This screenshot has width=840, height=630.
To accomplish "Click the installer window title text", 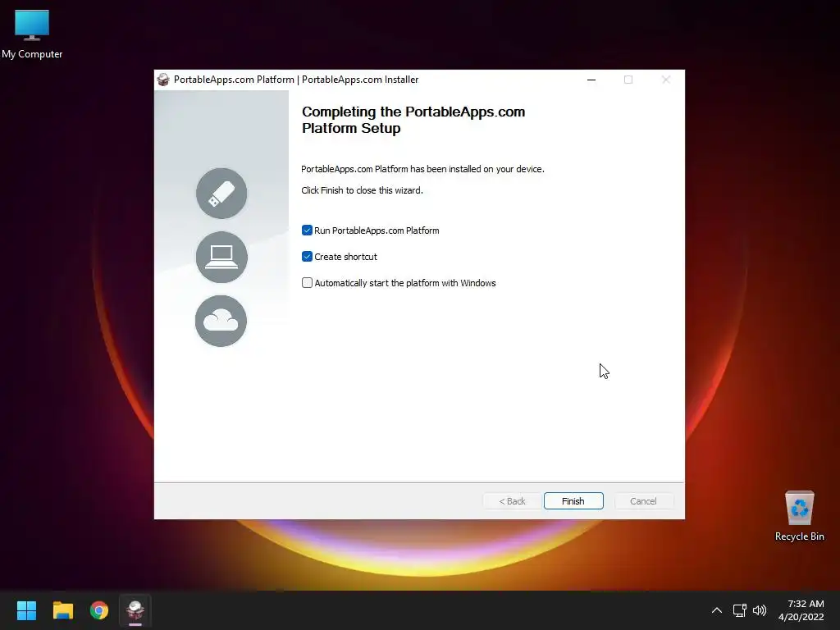I will click(296, 80).
